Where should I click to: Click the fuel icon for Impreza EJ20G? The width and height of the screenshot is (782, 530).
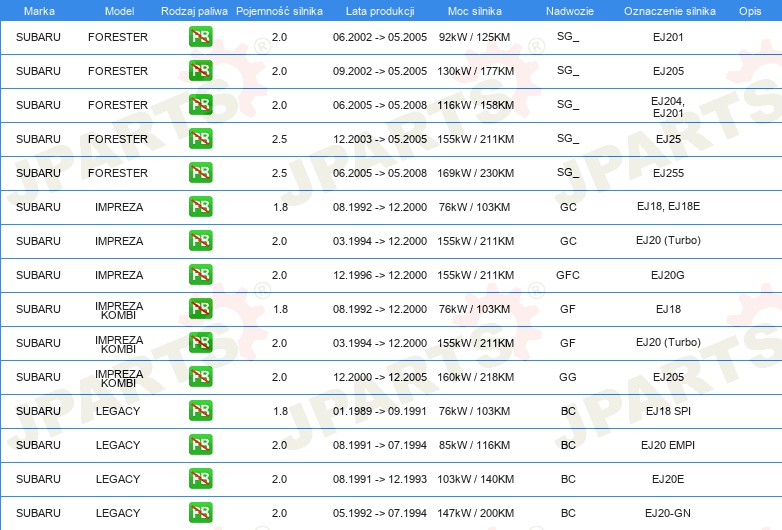click(x=200, y=275)
